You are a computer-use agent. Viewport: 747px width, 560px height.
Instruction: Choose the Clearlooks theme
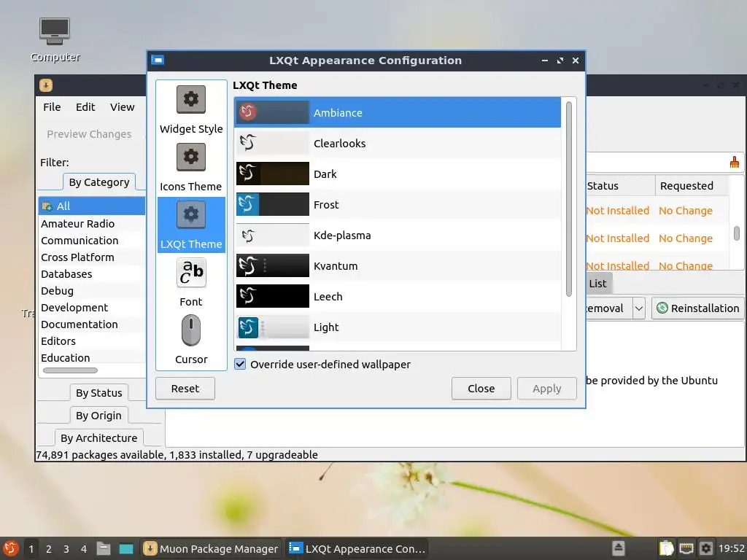398,144
